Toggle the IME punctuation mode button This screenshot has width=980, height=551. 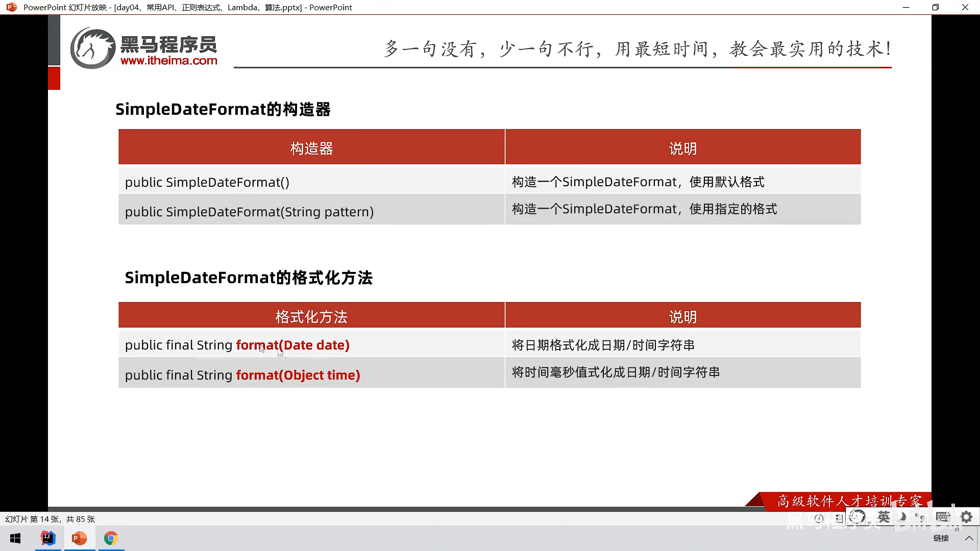coord(920,517)
